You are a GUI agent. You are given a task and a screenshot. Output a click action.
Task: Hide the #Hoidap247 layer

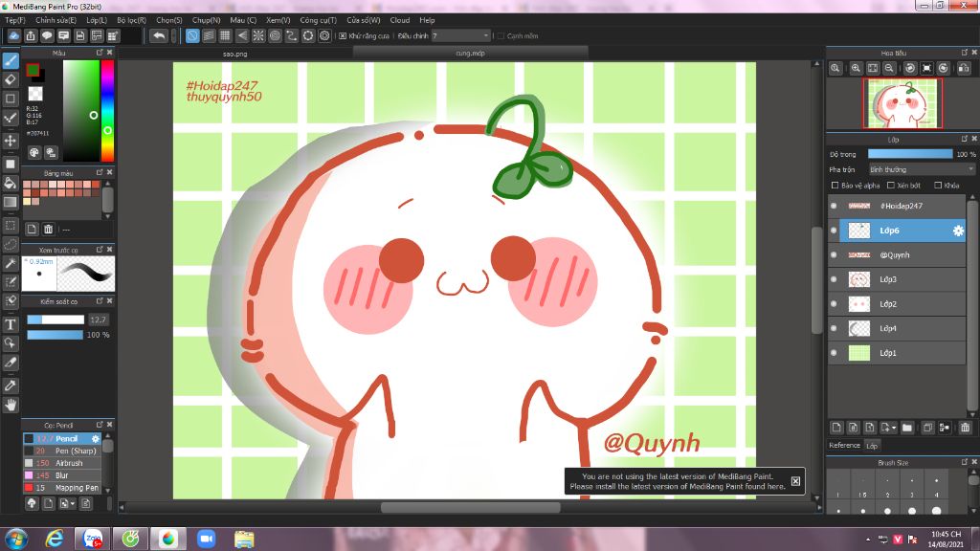click(834, 206)
